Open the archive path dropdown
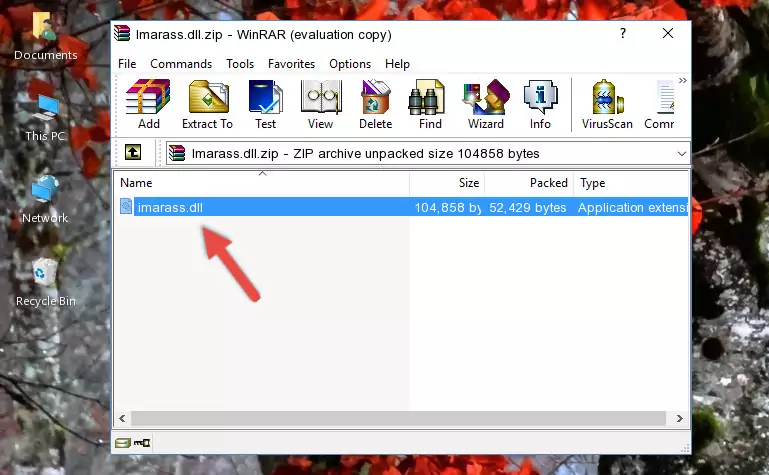This screenshot has height=475, width=769. [x=682, y=153]
